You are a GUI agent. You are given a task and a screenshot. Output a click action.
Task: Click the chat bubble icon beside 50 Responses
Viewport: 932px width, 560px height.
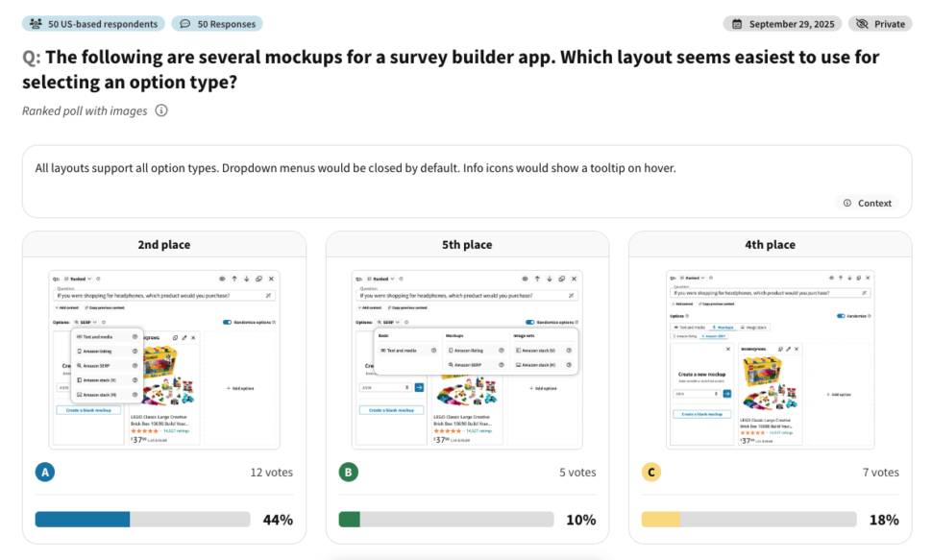pyautogui.click(x=185, y=24)
